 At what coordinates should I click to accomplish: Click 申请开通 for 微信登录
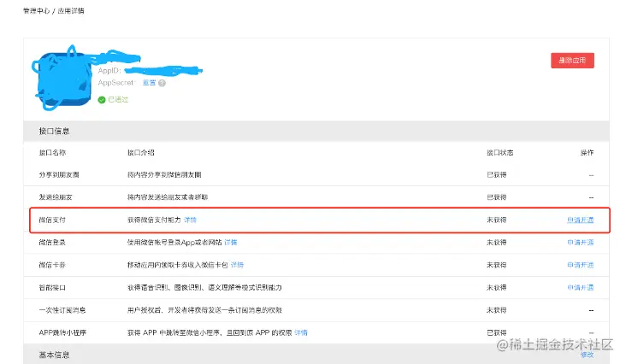[581, 243]
